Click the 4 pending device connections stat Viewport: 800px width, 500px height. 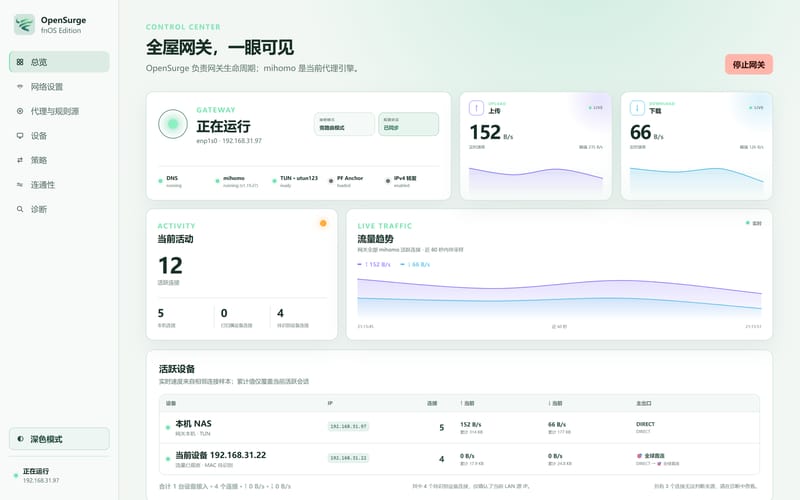click(x=292, y=317)
